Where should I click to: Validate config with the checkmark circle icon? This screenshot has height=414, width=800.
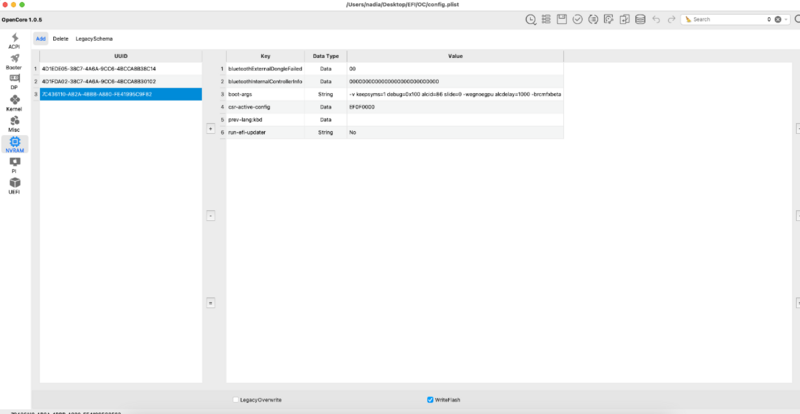pos(578,19)
